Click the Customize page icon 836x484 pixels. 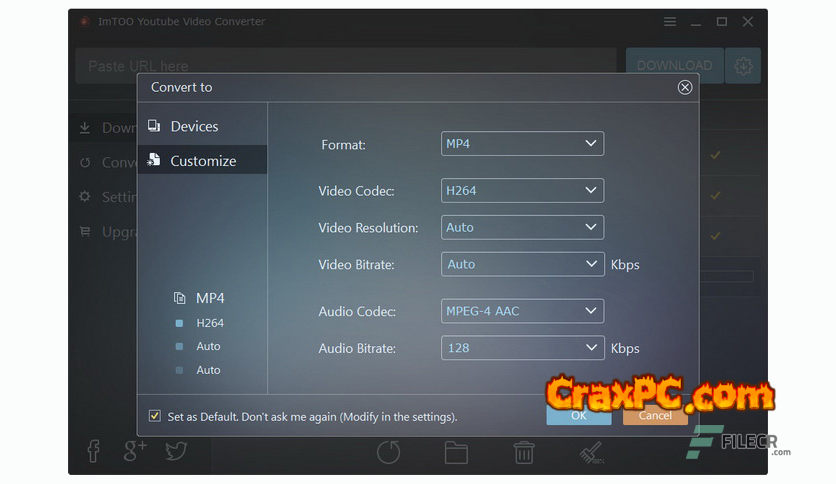(154, 159)
